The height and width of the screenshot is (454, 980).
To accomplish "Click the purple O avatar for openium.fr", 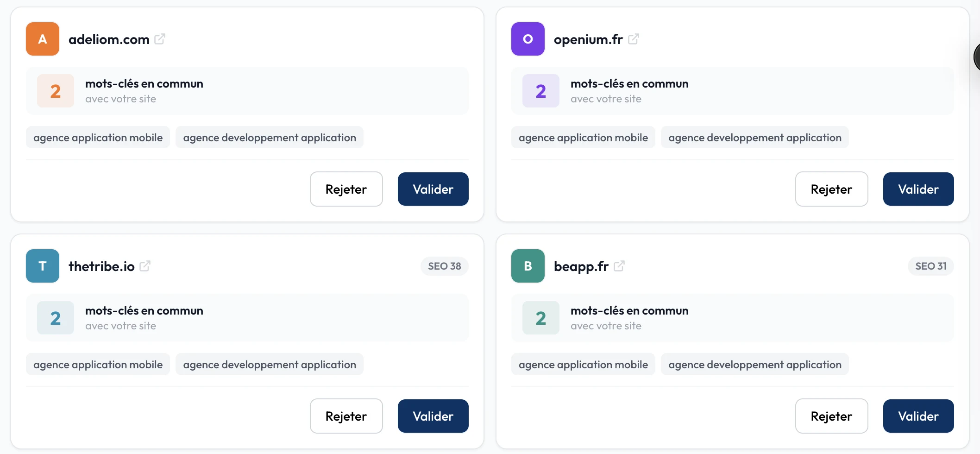I will click(528, 39).
